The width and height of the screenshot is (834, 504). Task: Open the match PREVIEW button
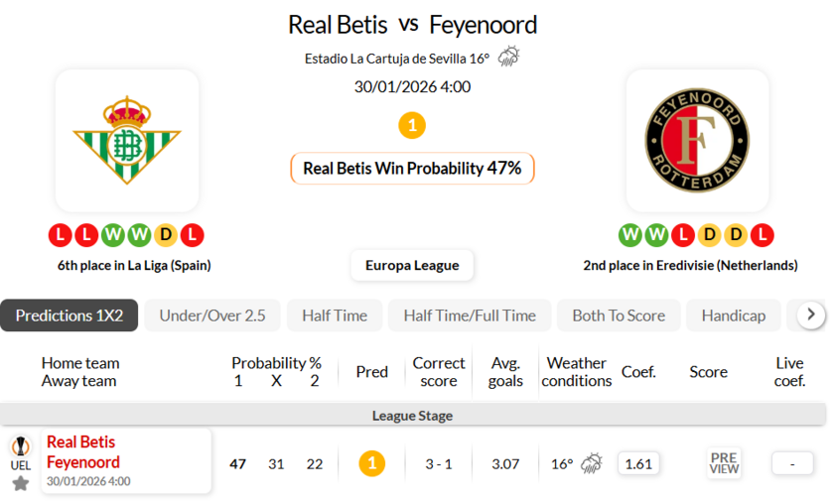(x=724, y=463)
